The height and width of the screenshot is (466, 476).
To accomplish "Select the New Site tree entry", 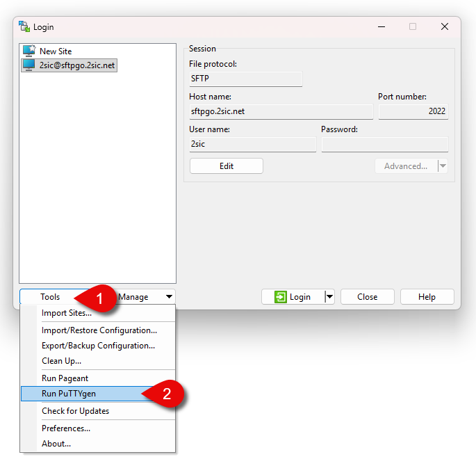I will pyautogui.click(x=56, y=51).
